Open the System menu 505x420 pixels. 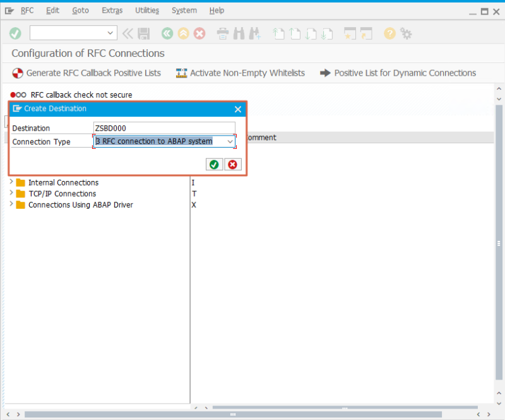[x=184, y=11]
